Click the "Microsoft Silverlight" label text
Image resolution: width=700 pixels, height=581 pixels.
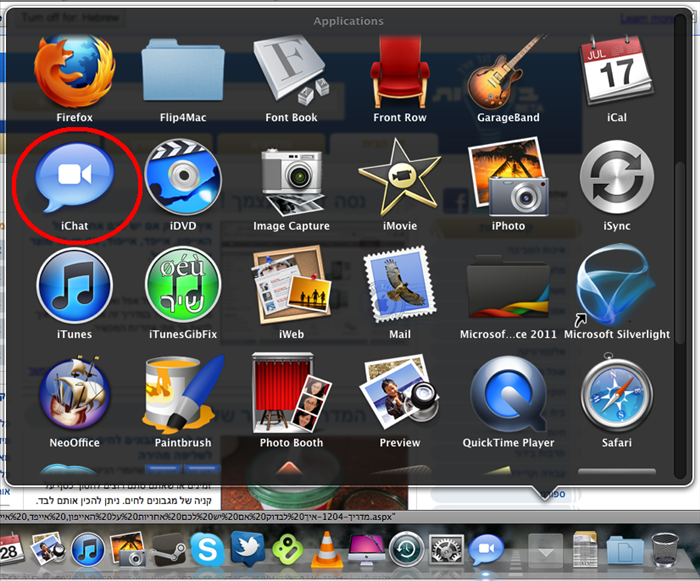617,334
